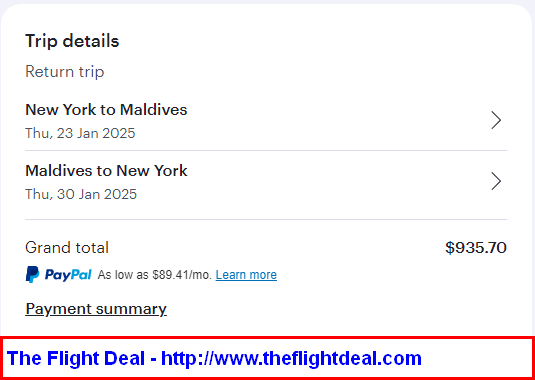The image size is (535, 380).
Task: Open the Payment summary link
Action: point(96,309)
